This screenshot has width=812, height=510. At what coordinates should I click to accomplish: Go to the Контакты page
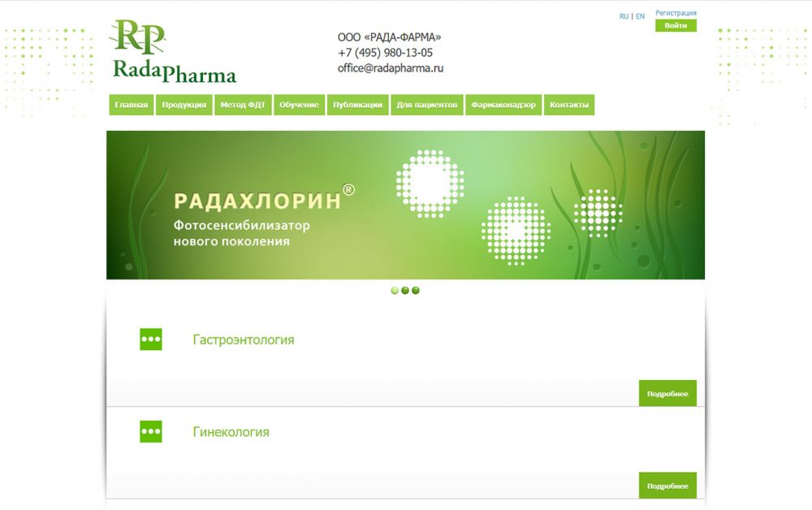(x=568, y=105)
